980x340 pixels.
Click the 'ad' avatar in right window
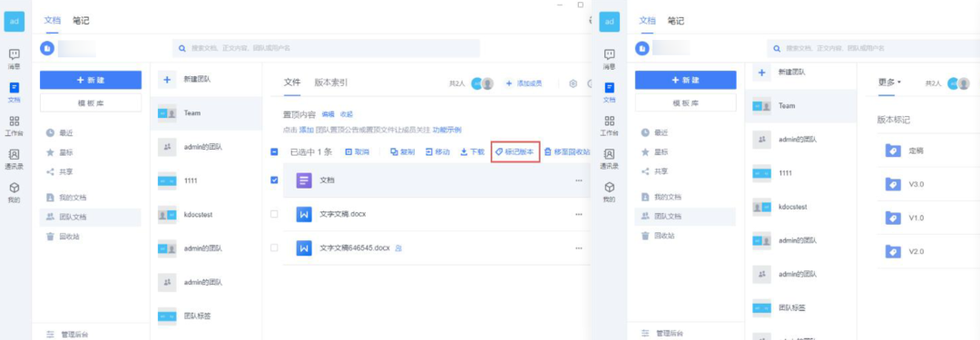coord(610,21)
